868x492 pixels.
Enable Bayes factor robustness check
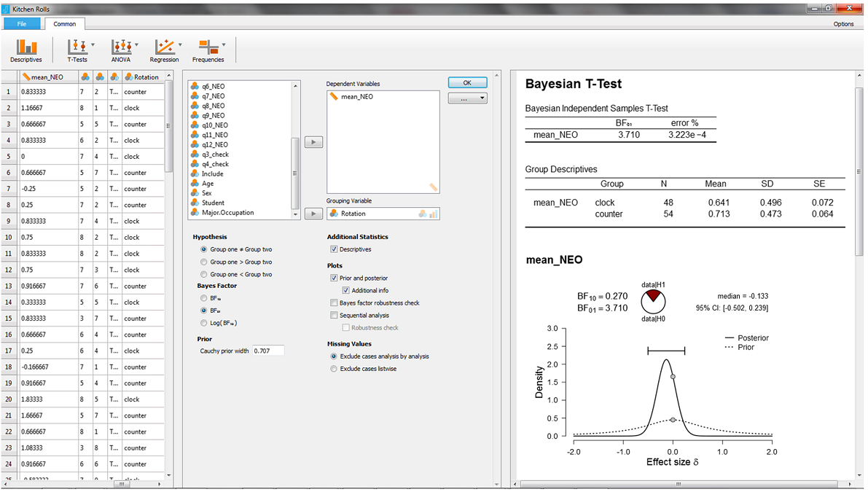coord(334,302)
